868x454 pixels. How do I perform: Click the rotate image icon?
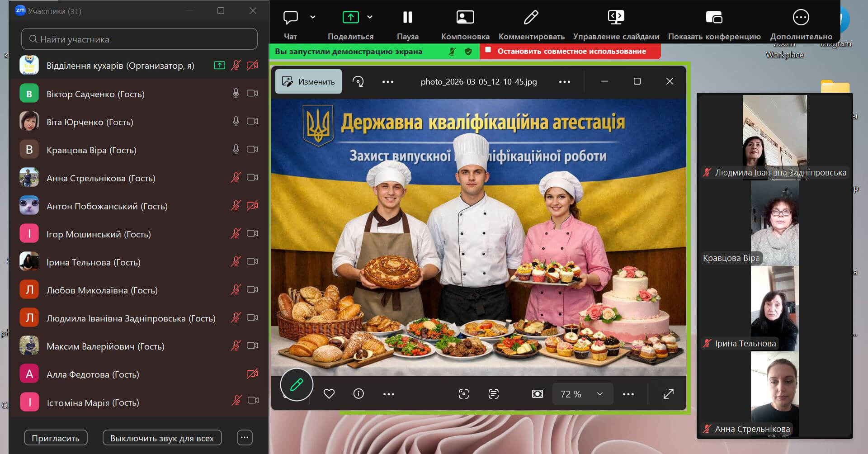click(358, 82)
